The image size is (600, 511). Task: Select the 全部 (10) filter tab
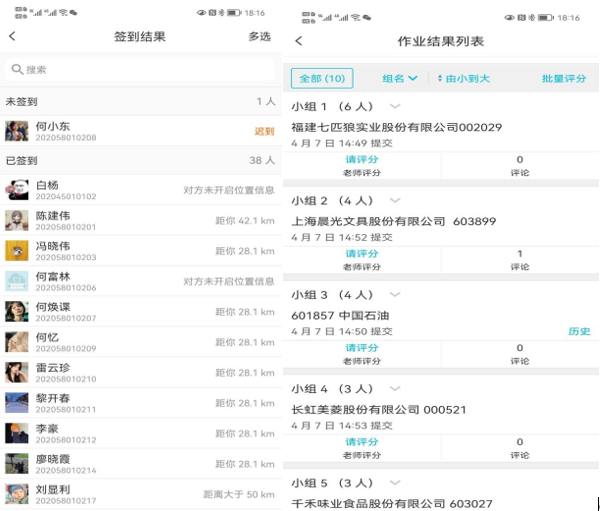(x=322, y=78)
